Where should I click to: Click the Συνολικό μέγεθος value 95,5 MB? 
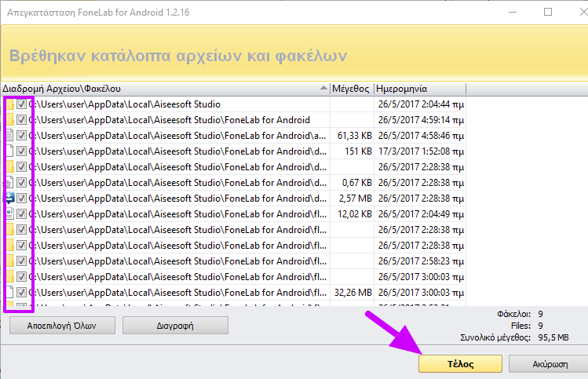553,337
